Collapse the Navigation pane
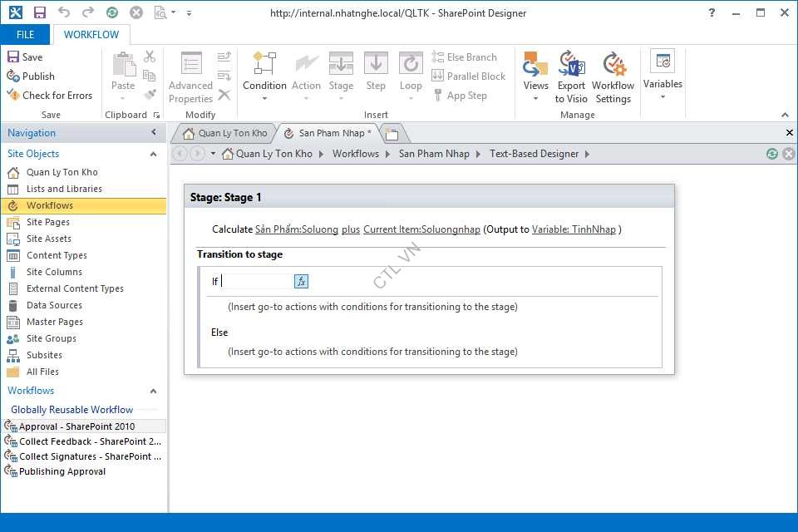 tap(154, 133)
